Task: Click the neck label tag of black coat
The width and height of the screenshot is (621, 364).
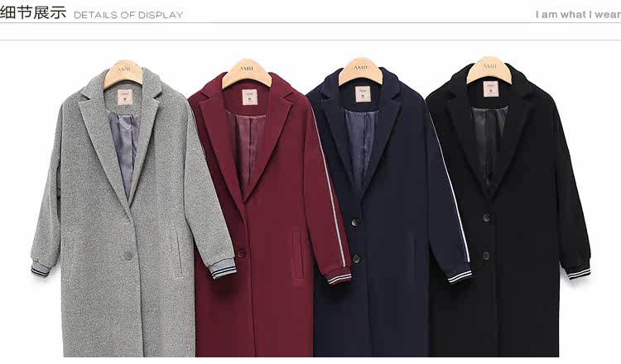Action: tap(491, 89)
